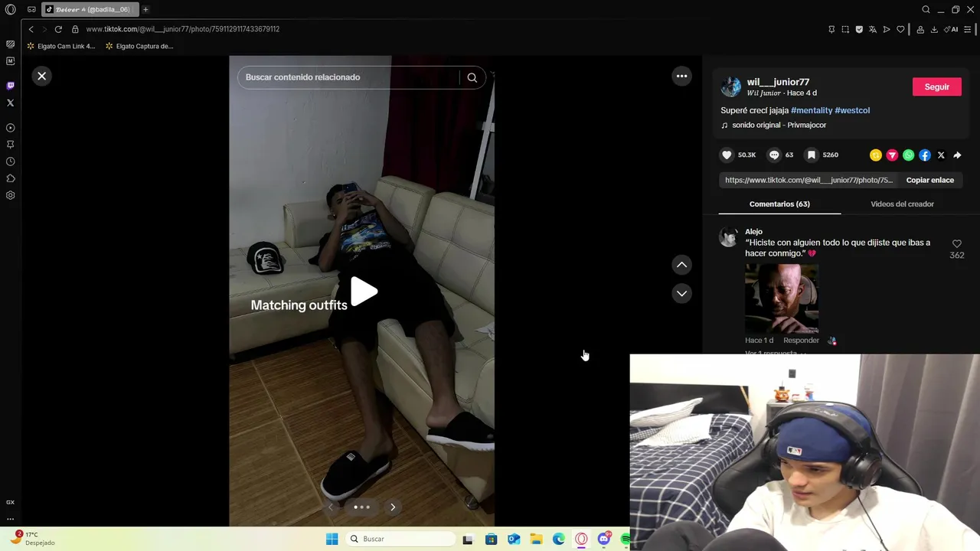
Task: Share post to X
Action: pos(941,155)
